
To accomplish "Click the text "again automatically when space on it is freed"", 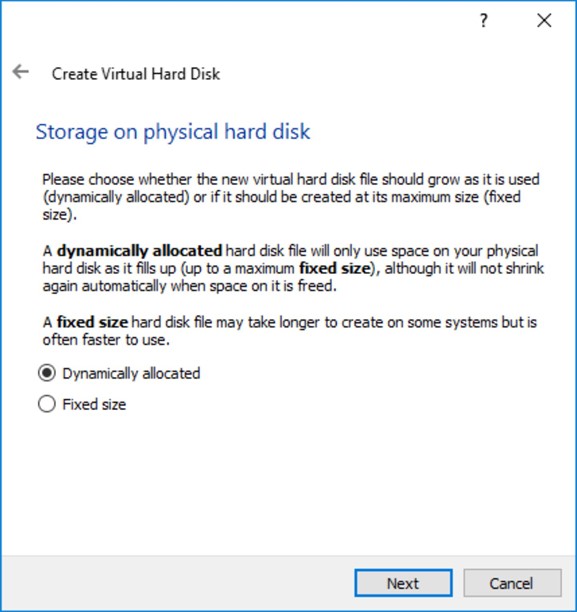I will tap(189, 286).
